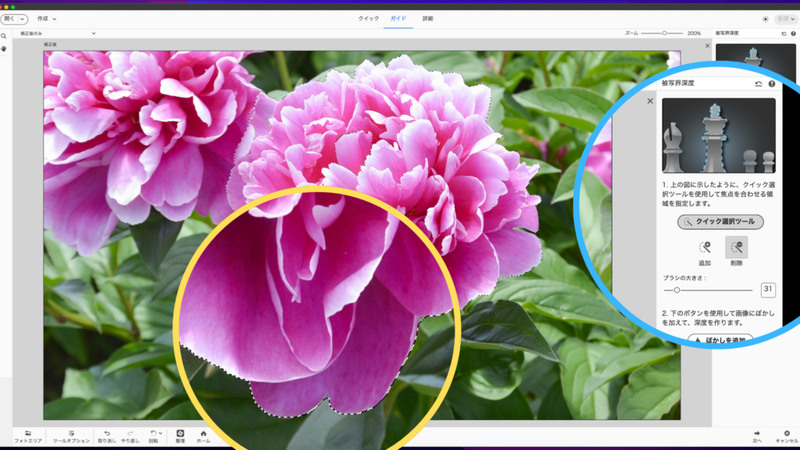Select the Zoom magnifier tool
The image size is (800, 450).
tap(4, 36)
